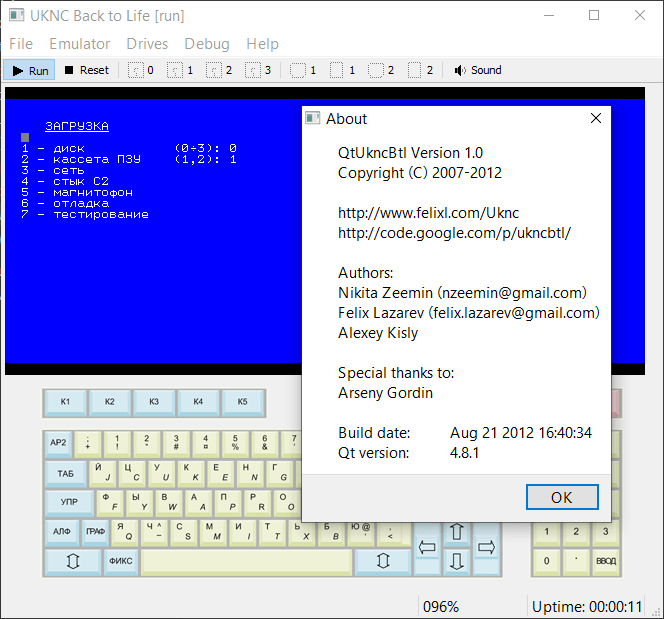The height and width of the screenshot is (619, 664).
Task: Toggle the Sound speaker button
Action: [x=478, y=70]
